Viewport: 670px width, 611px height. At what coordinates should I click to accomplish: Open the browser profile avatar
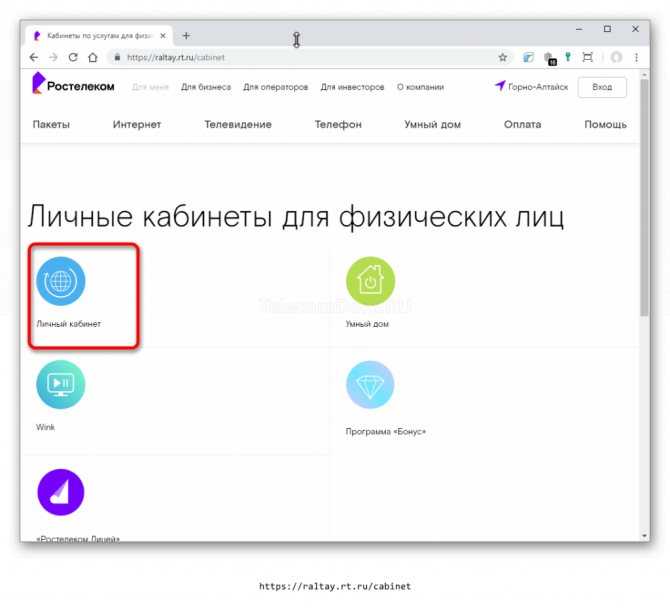point(616,57)
